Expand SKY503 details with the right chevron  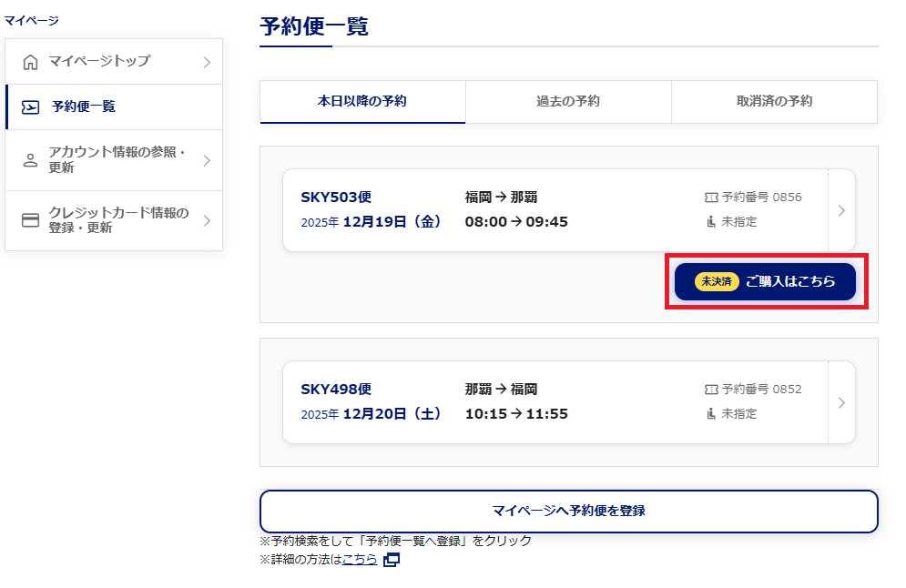pos(840,210)
